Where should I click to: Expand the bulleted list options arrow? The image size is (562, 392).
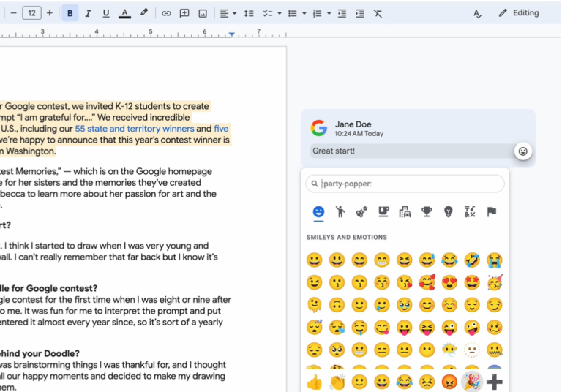tap(304, 14)
